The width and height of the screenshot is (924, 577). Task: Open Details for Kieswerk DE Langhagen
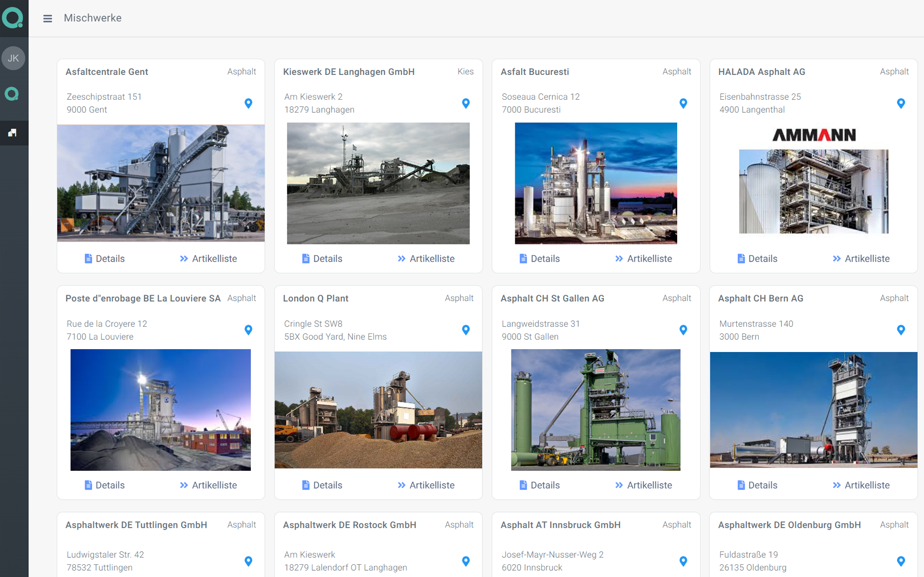322,259
